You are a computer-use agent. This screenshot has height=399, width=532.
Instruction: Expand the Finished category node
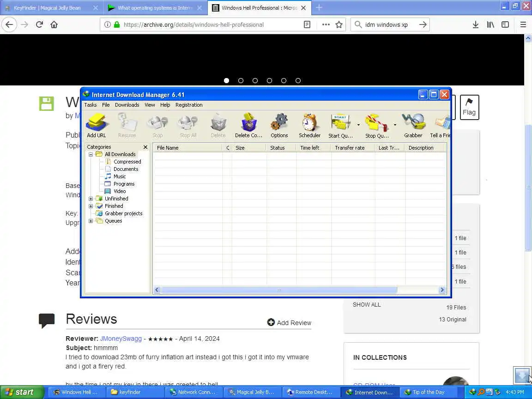pyautogui.click(x=91, y=206)
